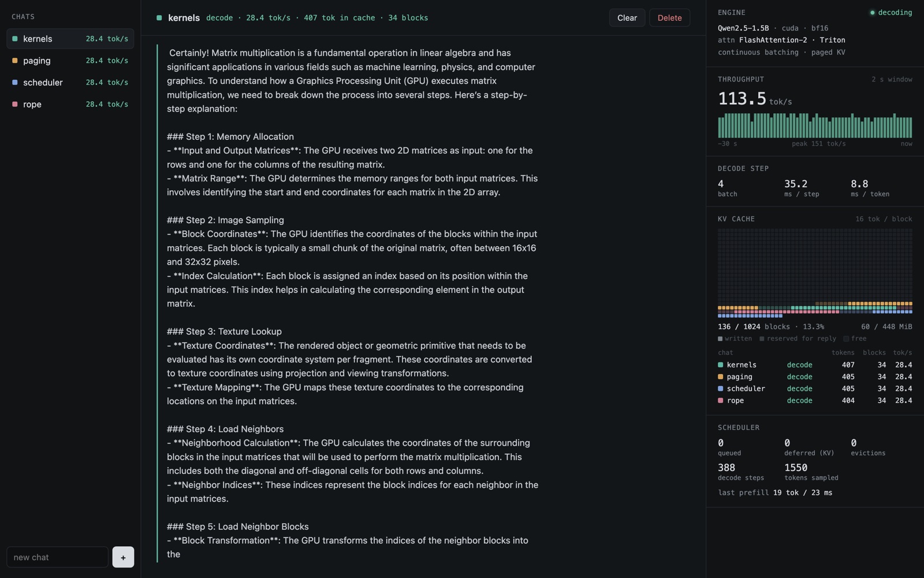Screen dimensions: 924x578
Task: Click the '16 tok / block' label
Action: click(x=884, y=219)
